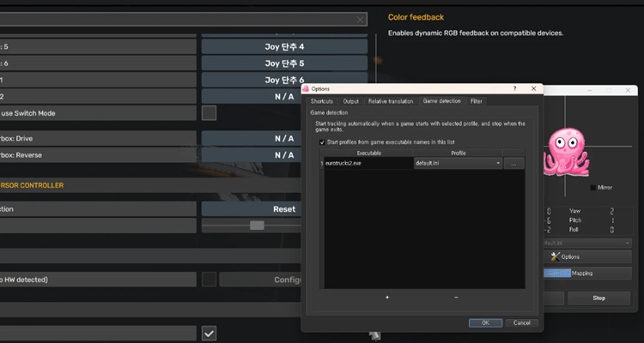Click N/A binding for 'rbox: Reverse'
Image resolution: width=644 pixels, height=343 pixels.
coord(252,155)
